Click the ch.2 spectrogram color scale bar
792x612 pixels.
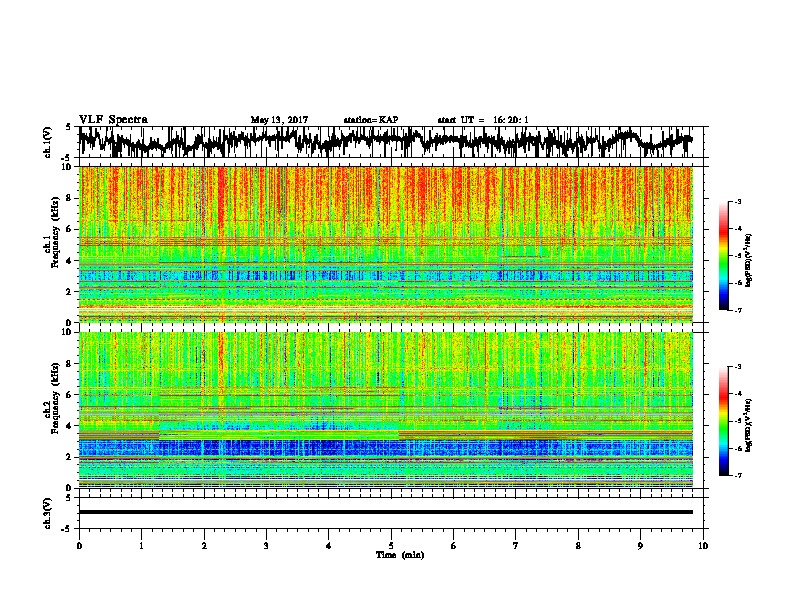tap(724, 421)
